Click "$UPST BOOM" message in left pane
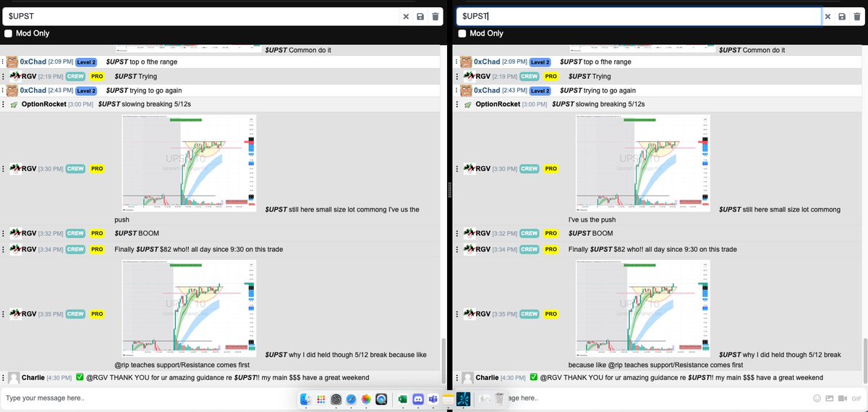 137,234
